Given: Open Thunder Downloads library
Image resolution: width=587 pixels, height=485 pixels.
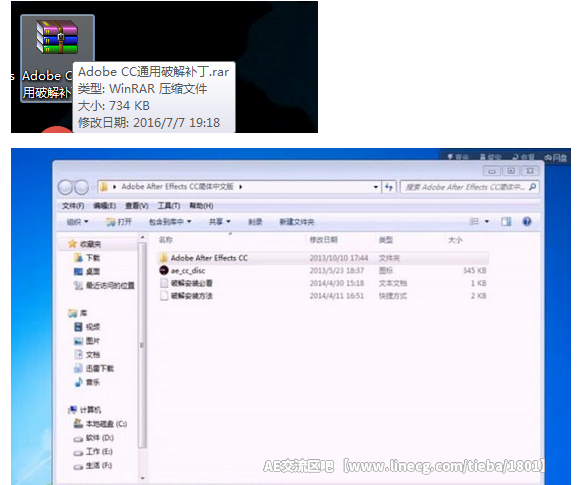Looking at the screenshot, I should (x=94, y=368).
